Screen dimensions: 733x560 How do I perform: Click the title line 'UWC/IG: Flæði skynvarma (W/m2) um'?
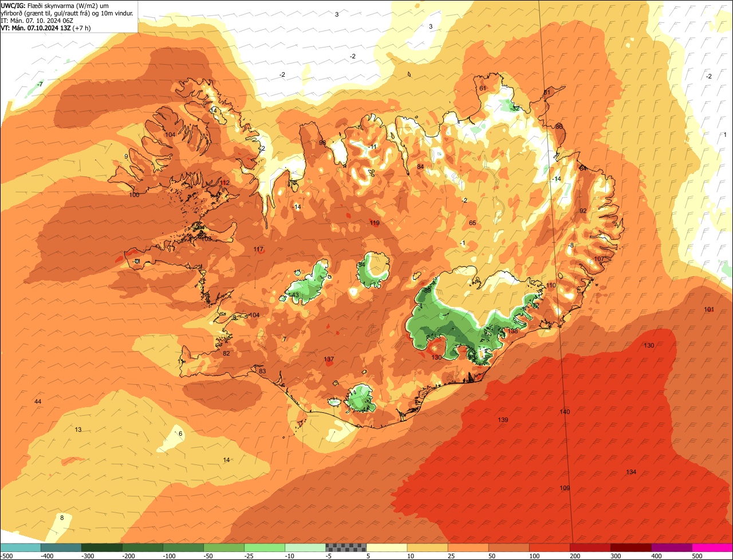[x=55, y=5]
